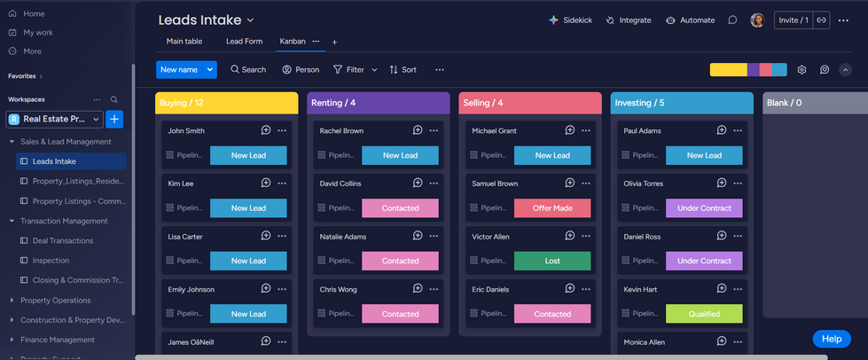Click the Help button
The height and width of the screenshot is (360, 868).
[832, 339]
